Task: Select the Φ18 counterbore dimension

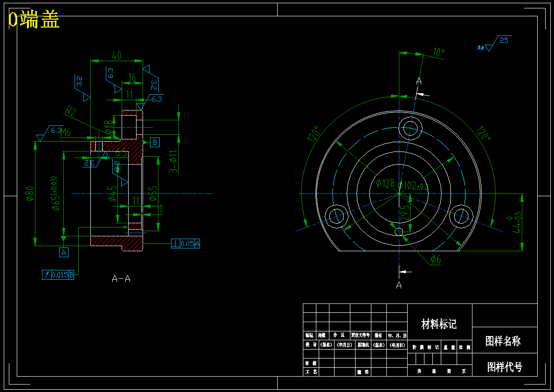Action: tap(109, 126)
